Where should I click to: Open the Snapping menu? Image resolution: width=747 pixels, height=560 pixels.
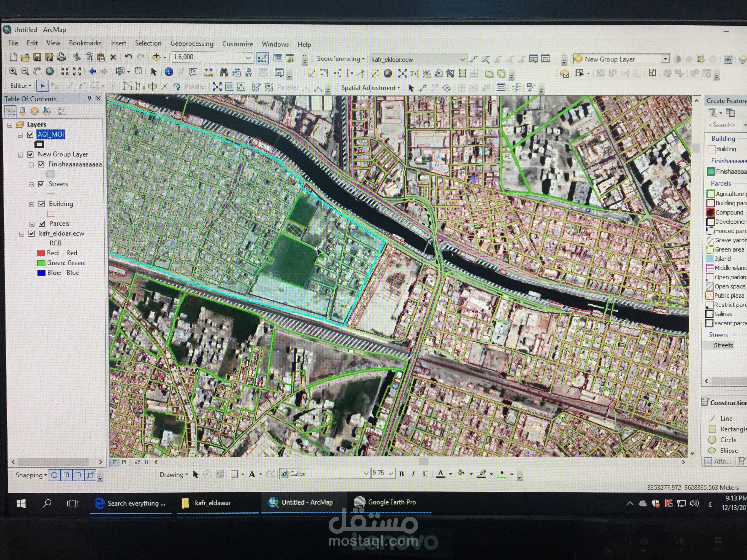[x=31, y=475]
